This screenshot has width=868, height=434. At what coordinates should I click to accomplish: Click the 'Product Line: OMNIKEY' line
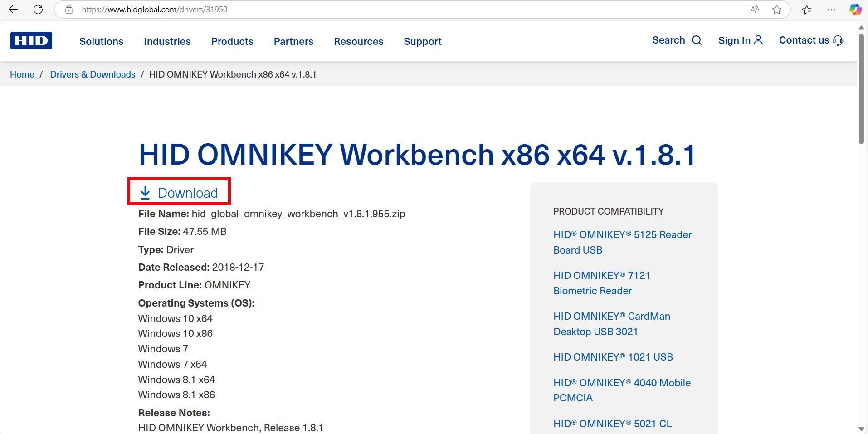click(x=194, y=285)
